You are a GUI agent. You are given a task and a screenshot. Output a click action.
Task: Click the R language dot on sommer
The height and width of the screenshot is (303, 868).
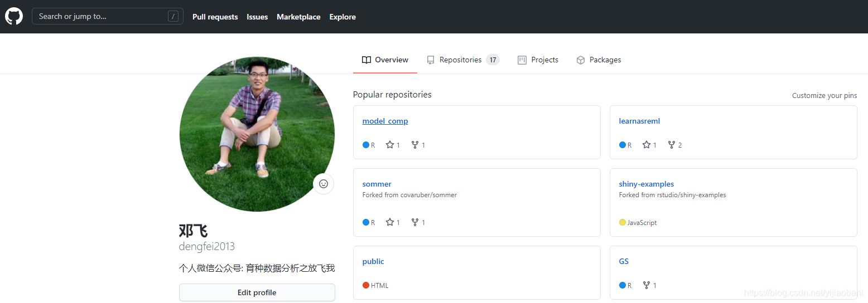(366, 222)
